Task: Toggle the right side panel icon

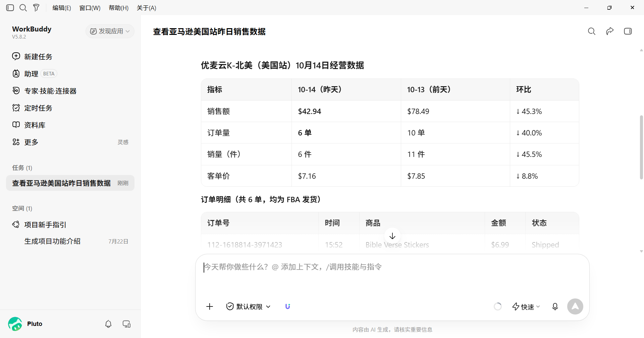Action: (628, 31)
